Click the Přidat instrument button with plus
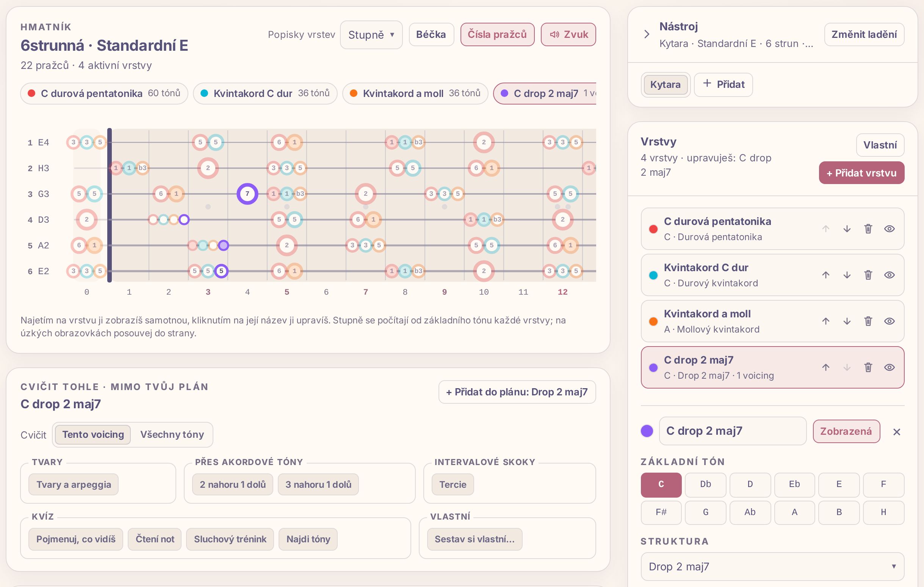Viewport: 924px width, 587px height. point(723,84)
